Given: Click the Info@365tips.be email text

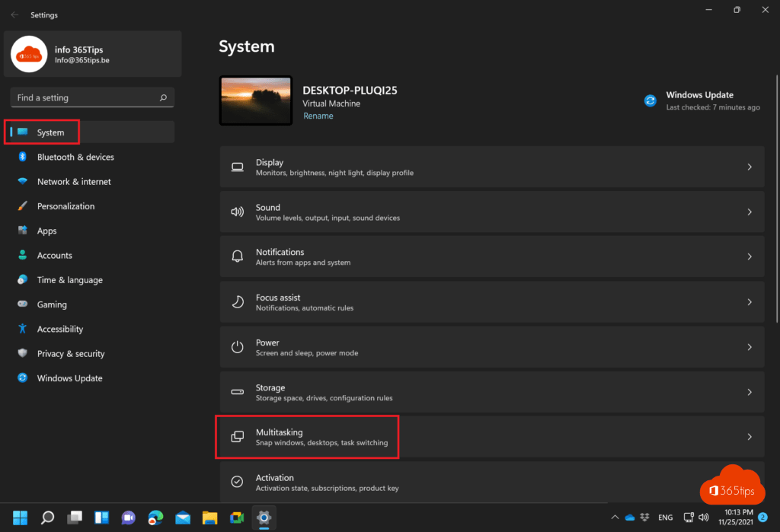Looking at the screenshot, I should click(82, 60).
